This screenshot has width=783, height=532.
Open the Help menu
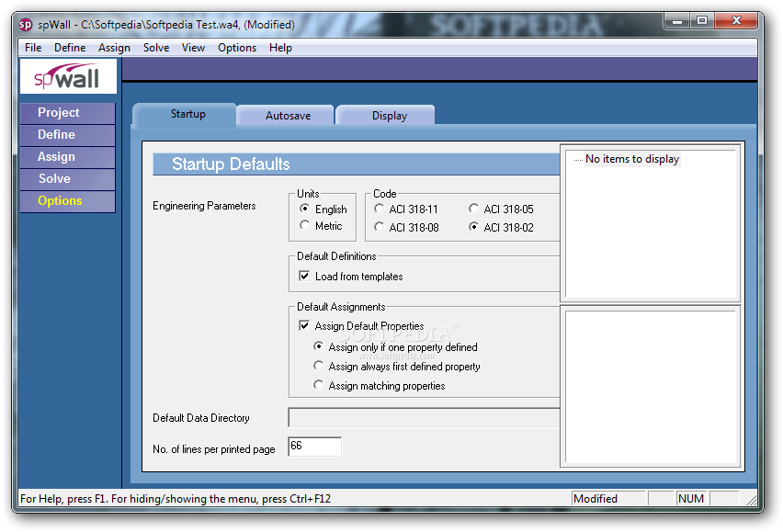pos(280,48)
